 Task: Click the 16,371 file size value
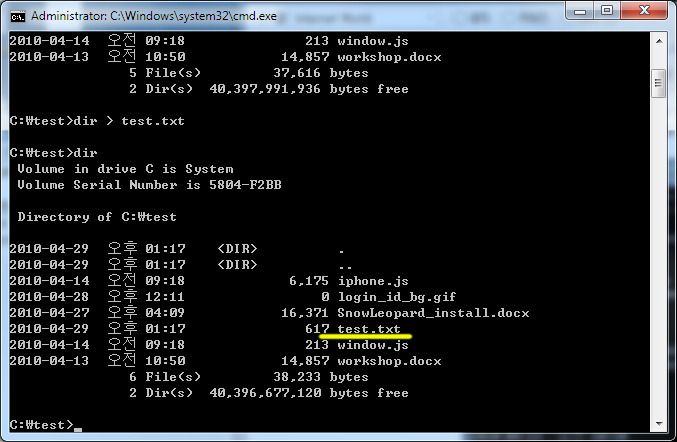pyautogui.click(x=305, y=313)
